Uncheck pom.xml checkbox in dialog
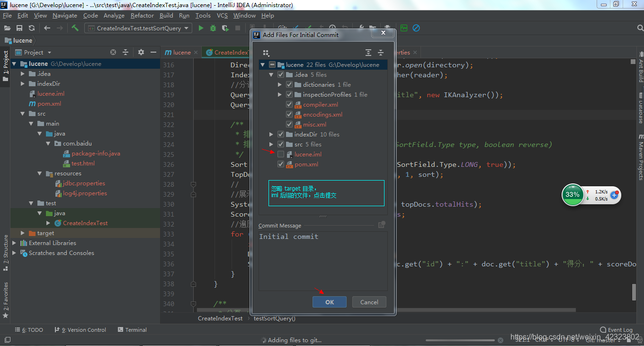Viewport: 644px width, 346px height. (281, 164)
